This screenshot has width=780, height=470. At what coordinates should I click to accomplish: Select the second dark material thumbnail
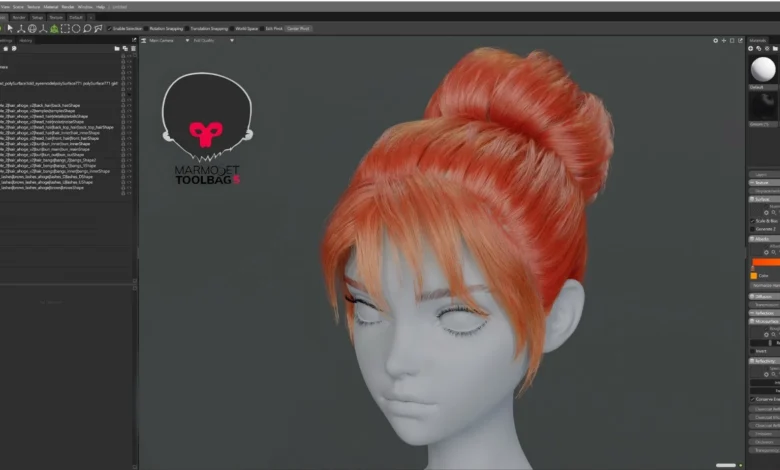(763, 106)
